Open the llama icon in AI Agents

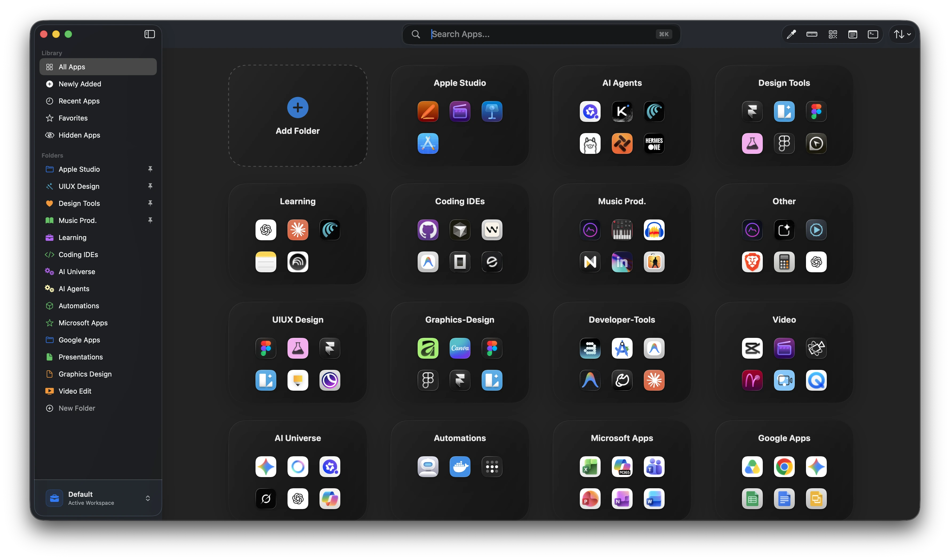coord(590,143)
